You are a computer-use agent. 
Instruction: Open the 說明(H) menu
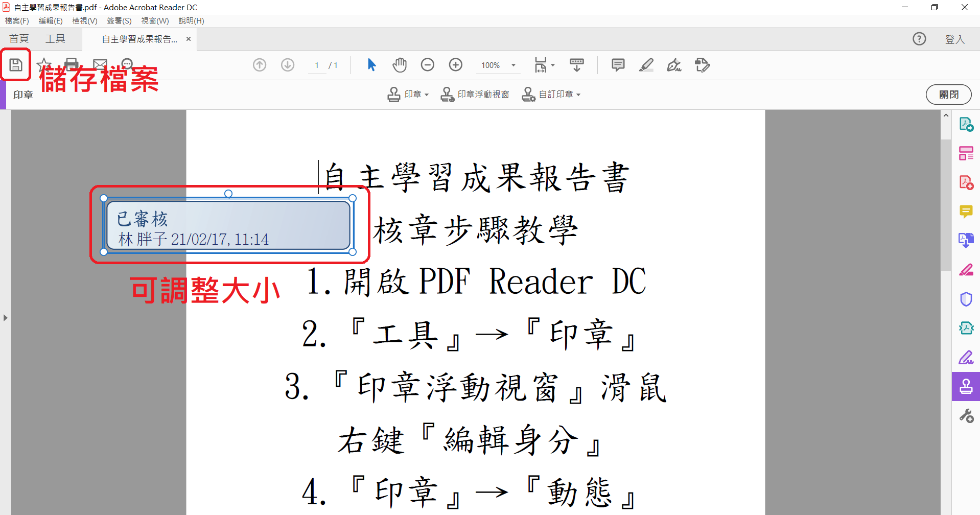point(191,21)
